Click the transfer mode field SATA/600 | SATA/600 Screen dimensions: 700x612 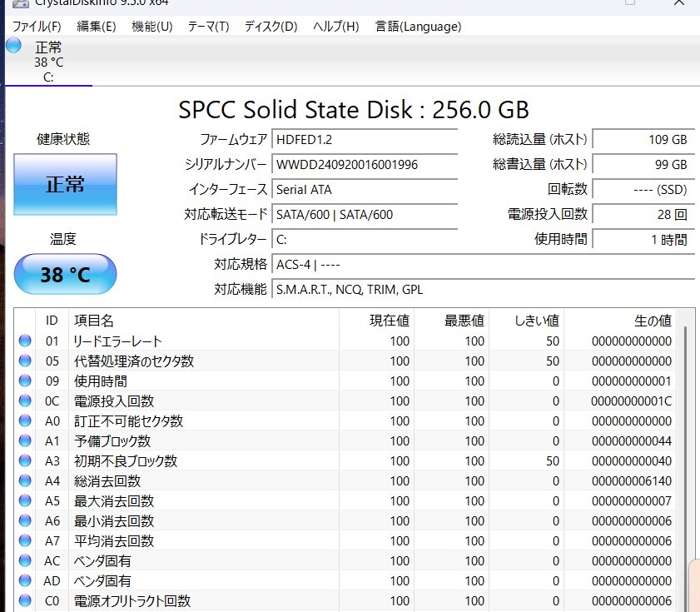(365, 215)
